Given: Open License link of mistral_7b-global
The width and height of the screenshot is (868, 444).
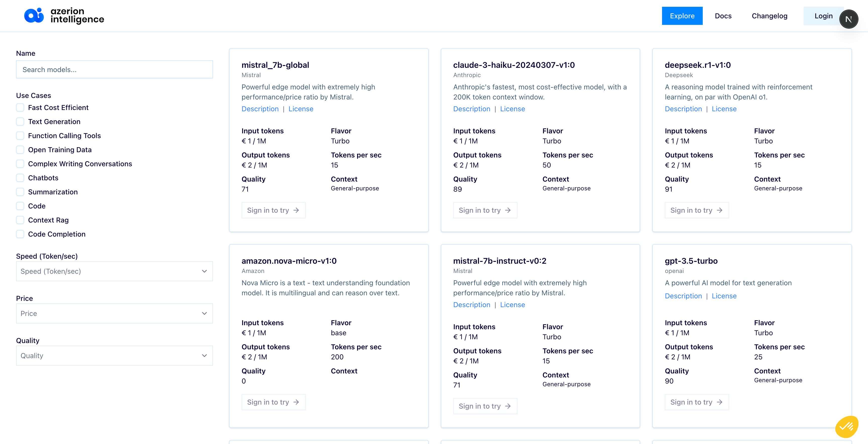Looking at the screenshot, I should pyautogui.click(x=301, y=109).
